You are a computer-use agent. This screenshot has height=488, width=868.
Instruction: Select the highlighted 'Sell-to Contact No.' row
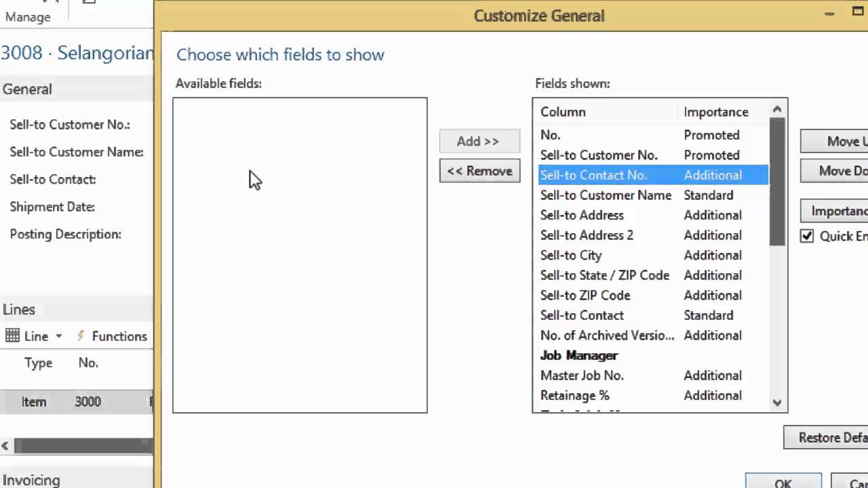653,175
